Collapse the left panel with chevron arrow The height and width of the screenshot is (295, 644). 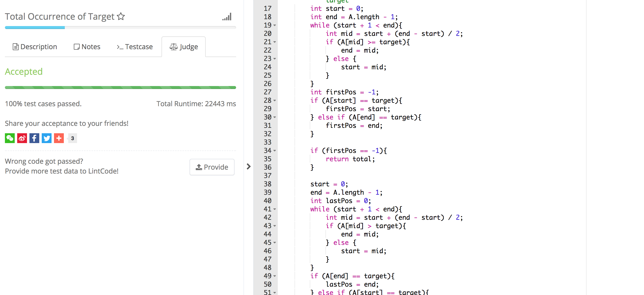(x=249, y=166)
